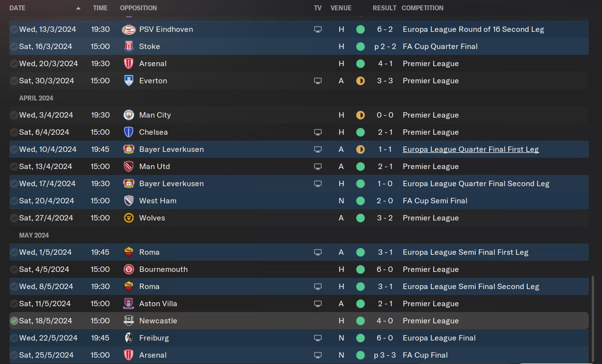Click the TV icon for the FA Cup Final
602x364 pixels.
coord(318,355)
